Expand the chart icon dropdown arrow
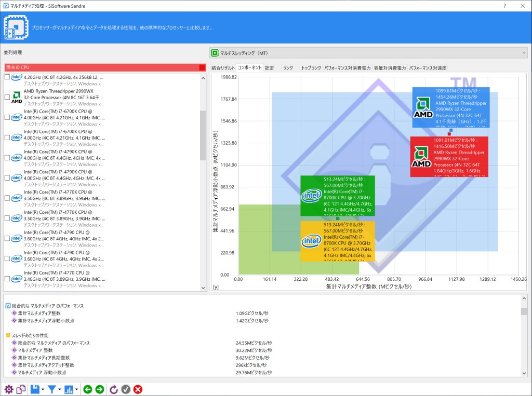The height and width of the screenshot is (396, 532). click(77, 390)
